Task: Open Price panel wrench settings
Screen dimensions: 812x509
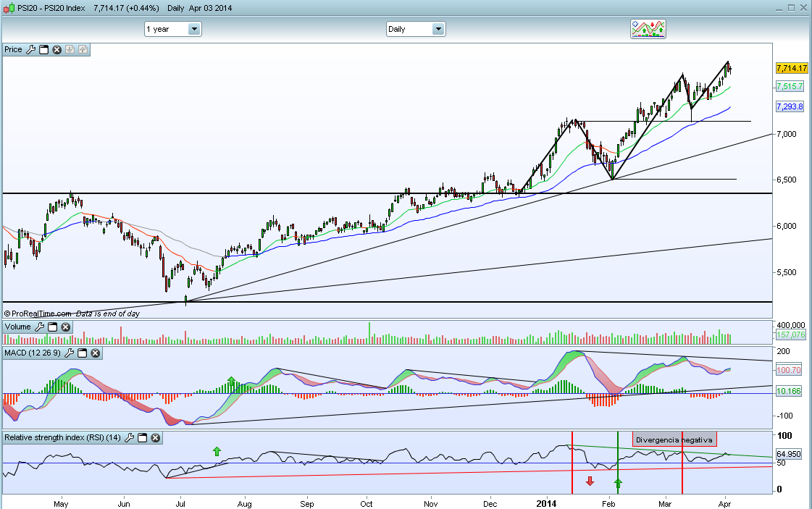Action: 30,50
